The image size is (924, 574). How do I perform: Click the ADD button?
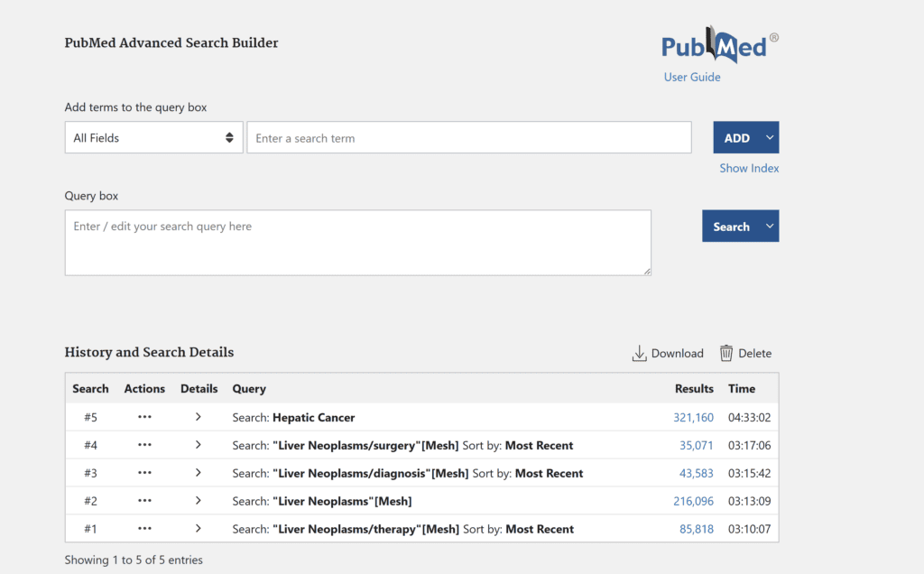pyautogui.click(x=737, y=137)
